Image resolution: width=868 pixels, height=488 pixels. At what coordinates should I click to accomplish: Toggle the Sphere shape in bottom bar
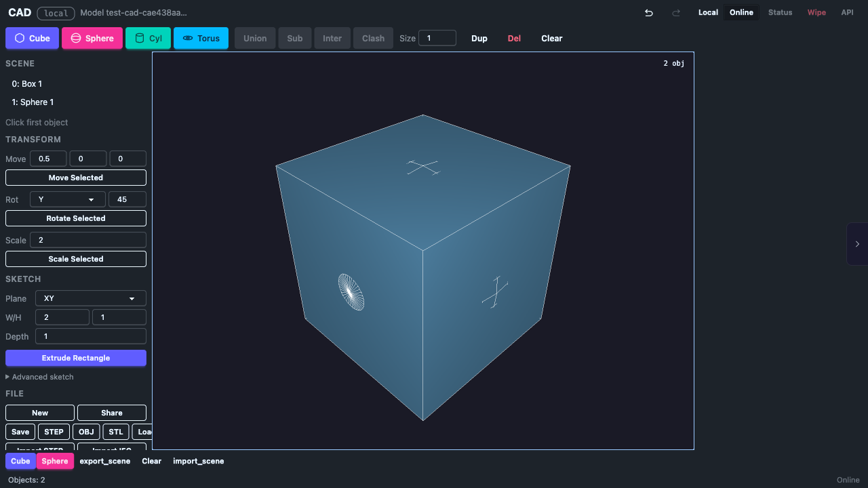55,461
